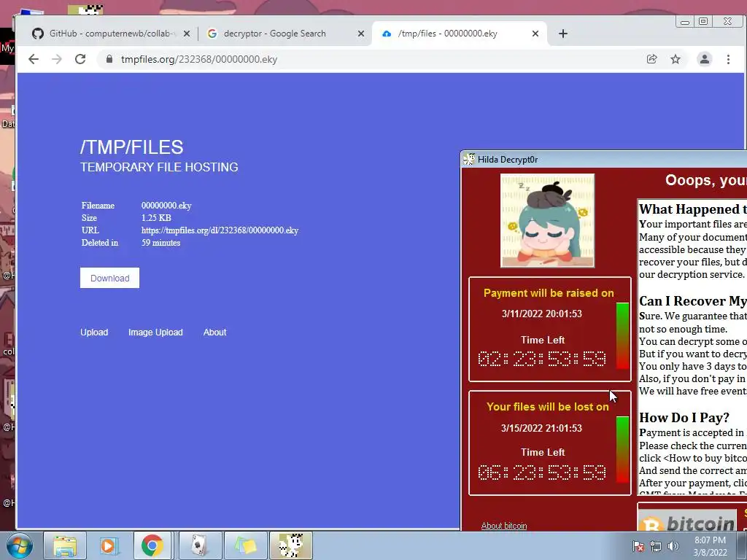Switch to the decryptor - Google Search tab

(284, 34)
